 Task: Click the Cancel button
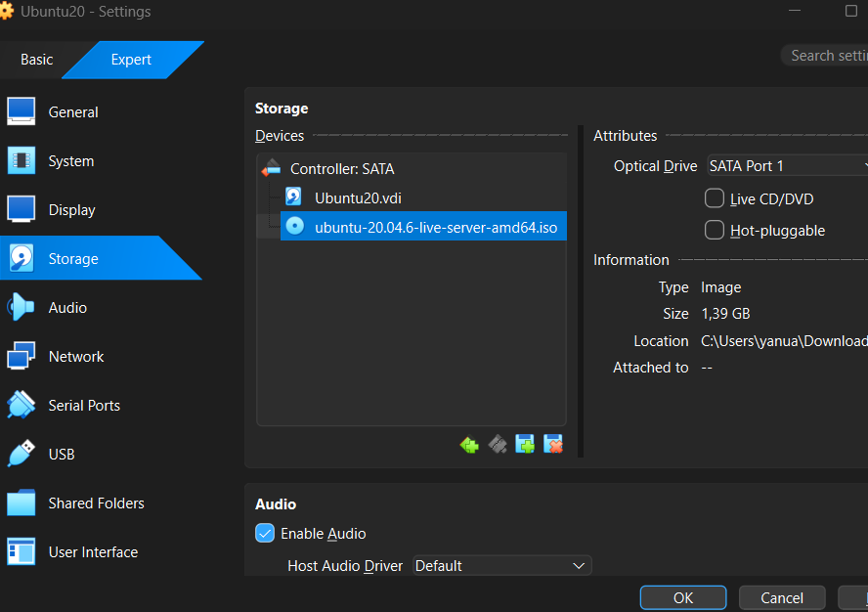[782, 597]
